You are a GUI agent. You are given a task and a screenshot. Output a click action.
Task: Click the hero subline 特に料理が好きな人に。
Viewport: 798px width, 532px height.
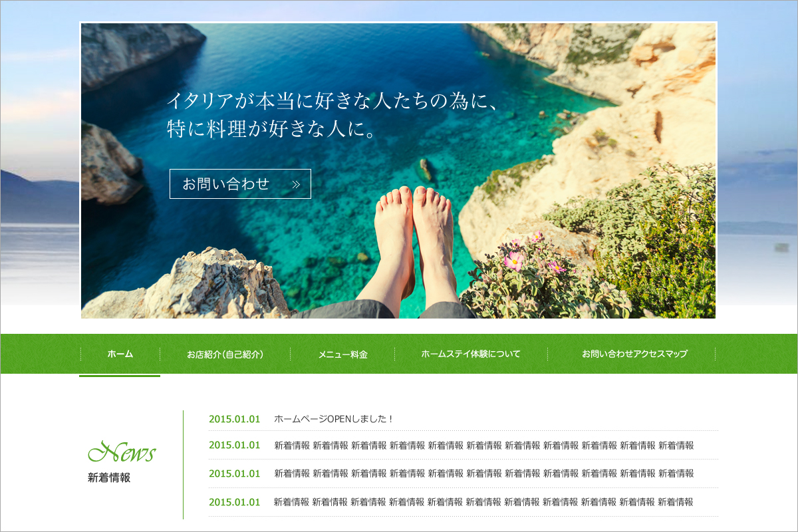pyautogui.click(x=272, y=128)
